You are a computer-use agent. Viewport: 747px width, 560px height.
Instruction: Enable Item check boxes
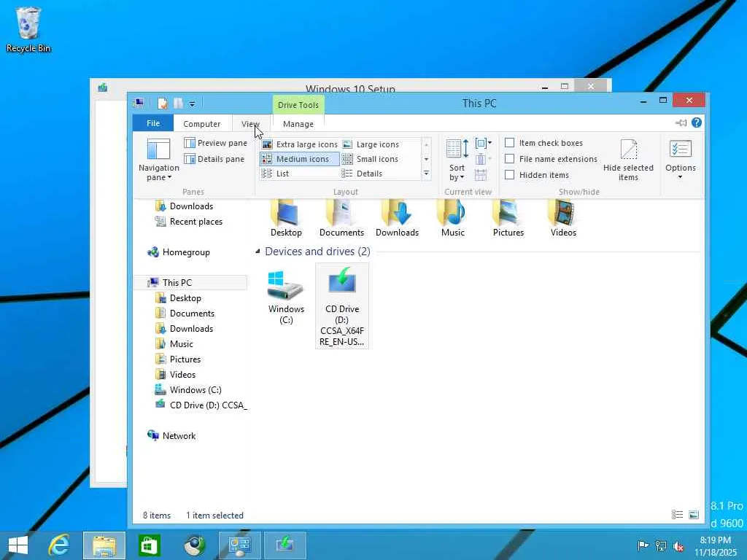click(510, 143)
